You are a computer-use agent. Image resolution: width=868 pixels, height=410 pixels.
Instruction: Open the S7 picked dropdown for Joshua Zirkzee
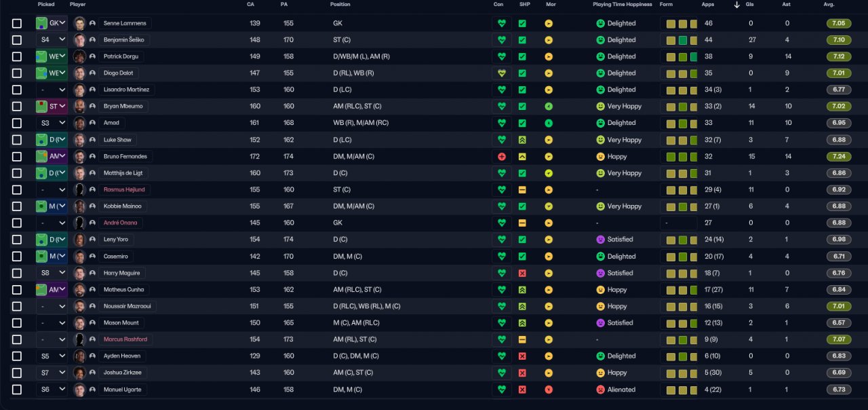coord(52,373)
